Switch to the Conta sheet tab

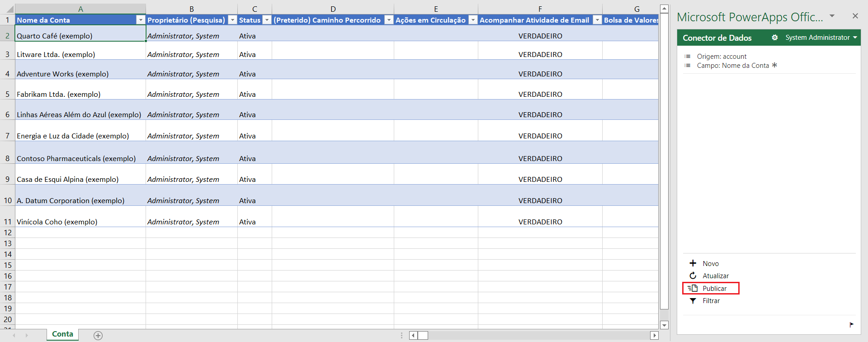coord(62,334)
